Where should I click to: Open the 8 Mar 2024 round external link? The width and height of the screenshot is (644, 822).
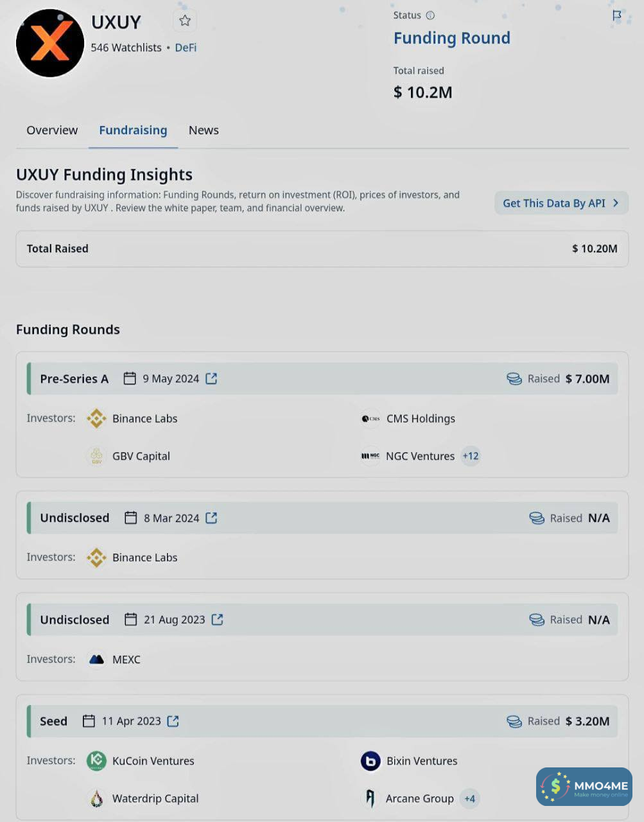point(211,518)
